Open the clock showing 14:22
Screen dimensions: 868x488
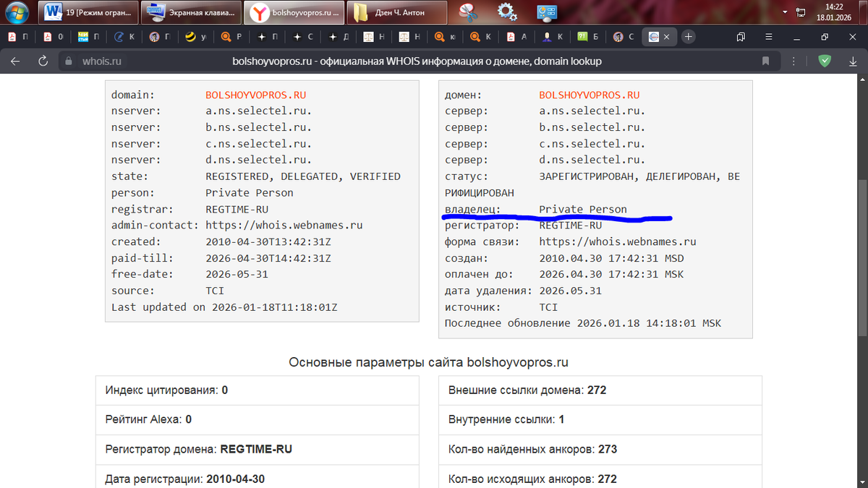[x=834, y=12]
